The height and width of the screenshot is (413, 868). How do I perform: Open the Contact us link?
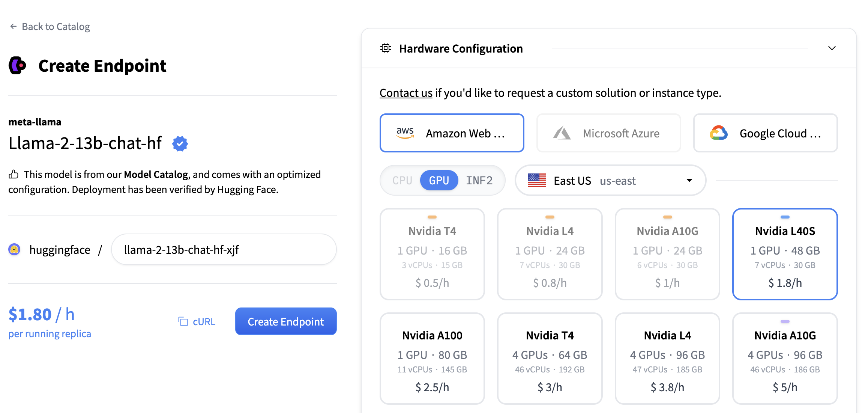406,93
